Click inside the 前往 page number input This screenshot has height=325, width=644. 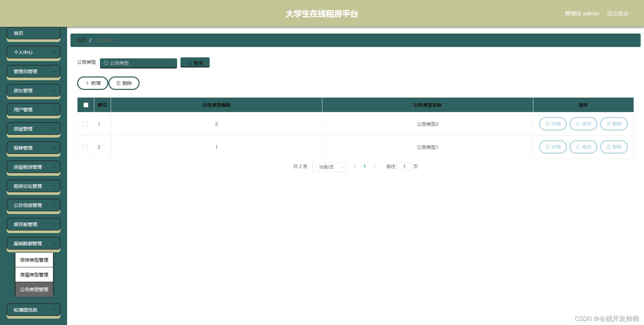404,166
